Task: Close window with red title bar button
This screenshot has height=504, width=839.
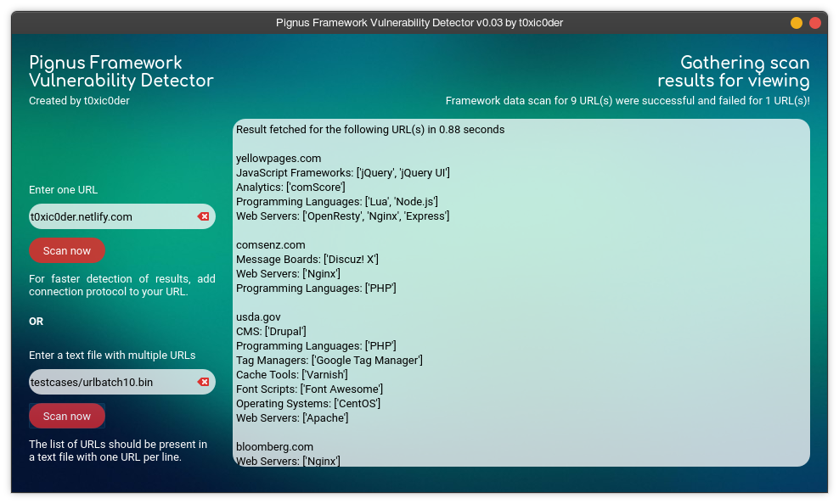Action: pyautogui.click(x=815, y=23)
